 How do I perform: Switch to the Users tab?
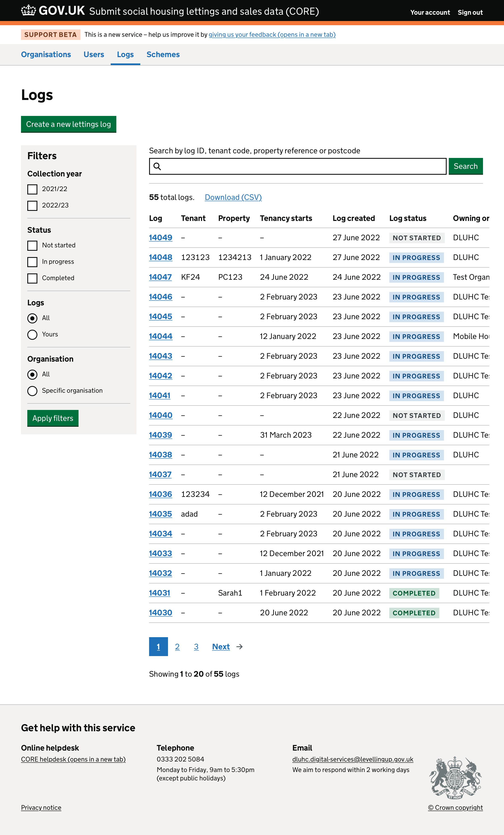[94, 55]
